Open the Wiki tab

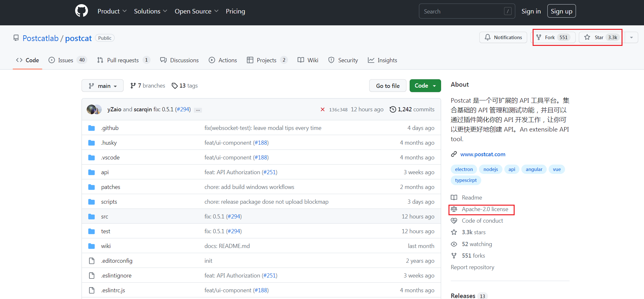[x=308, y=60]
